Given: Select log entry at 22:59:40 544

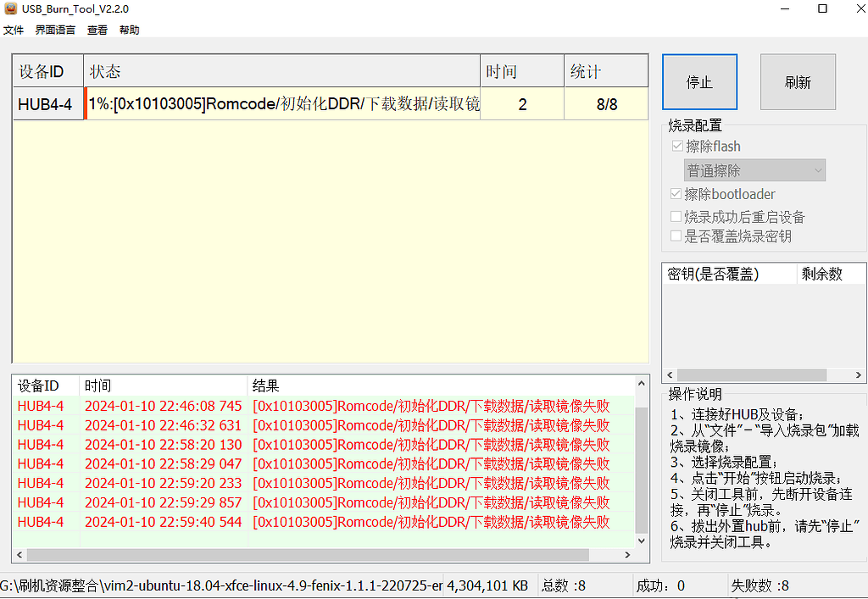Looking at the screenshot, I should click(323, 522).
